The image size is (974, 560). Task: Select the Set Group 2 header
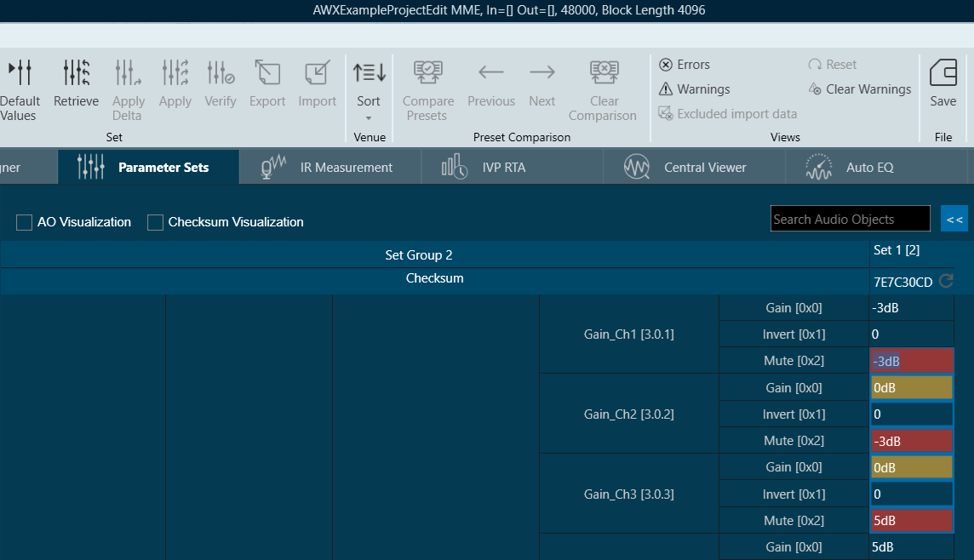[419, 255]
